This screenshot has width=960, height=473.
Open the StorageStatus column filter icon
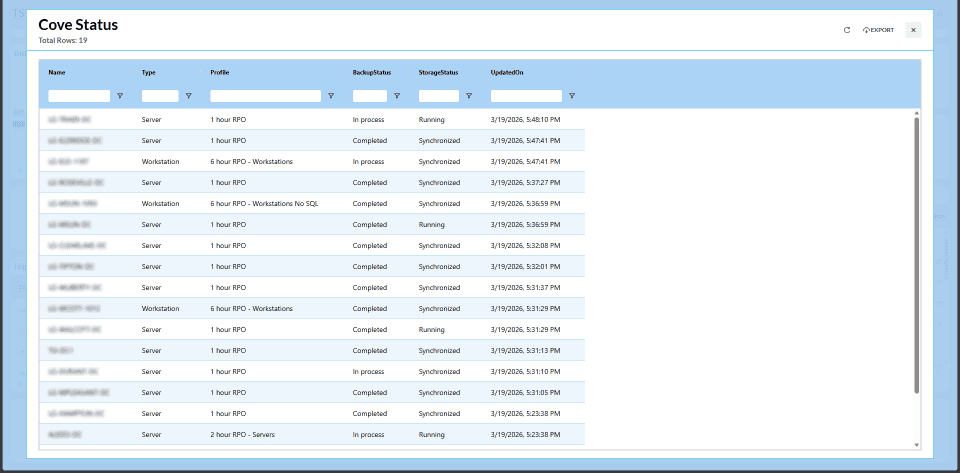coord(469,96)
